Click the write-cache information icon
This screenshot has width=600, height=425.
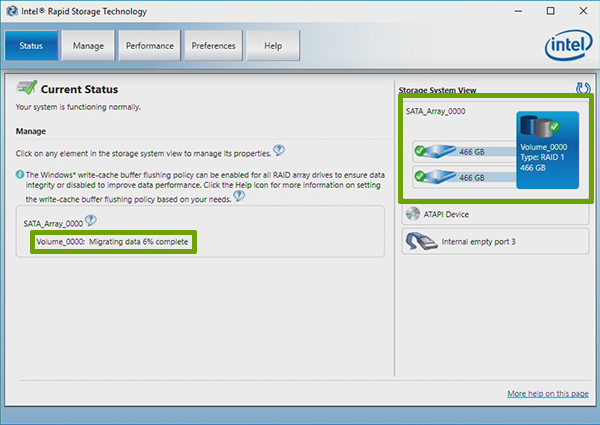20,174
